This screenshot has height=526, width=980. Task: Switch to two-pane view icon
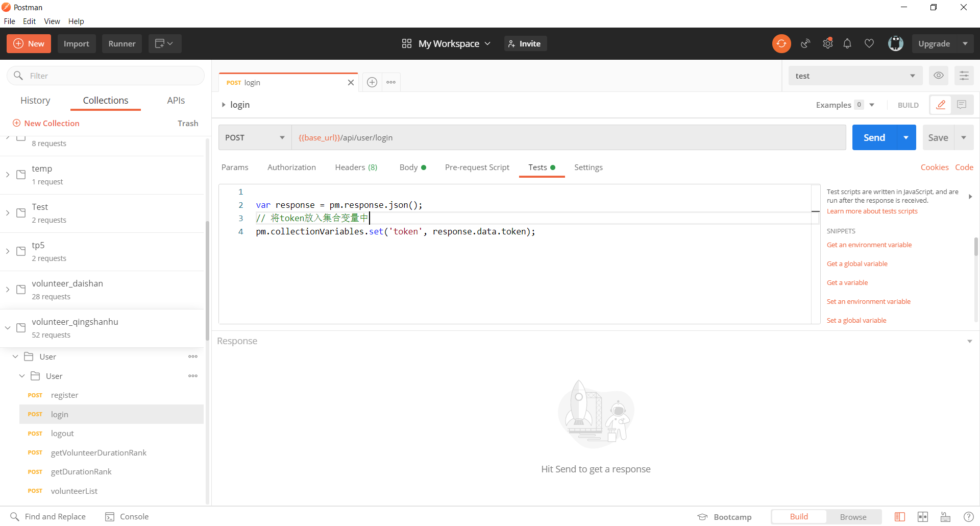(x=923, y=517)
